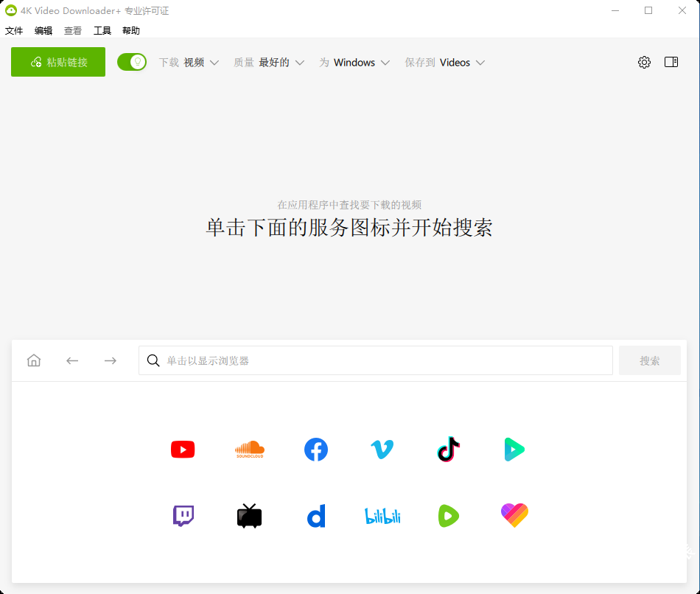Open the 工具 menu
700x594 pixels.
click(102, 30)
